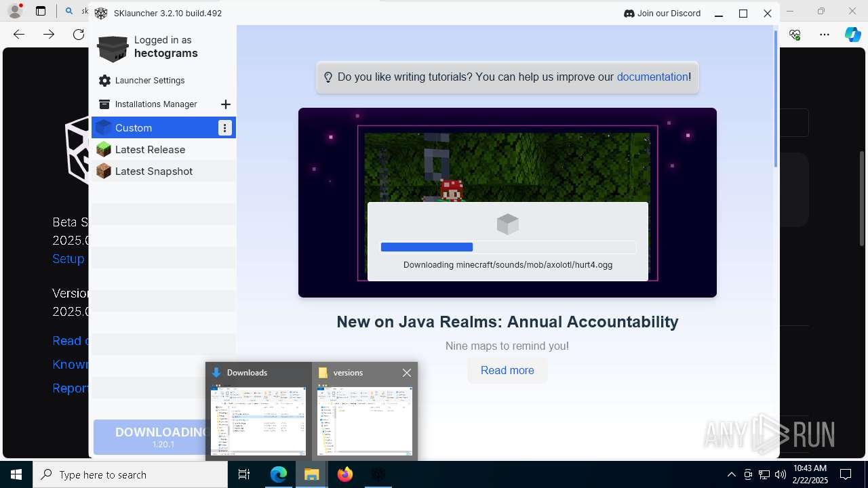Viewport: 868px width, 488px height.
Task: Click the hectograms account avatar
Action: pos(113,47)
